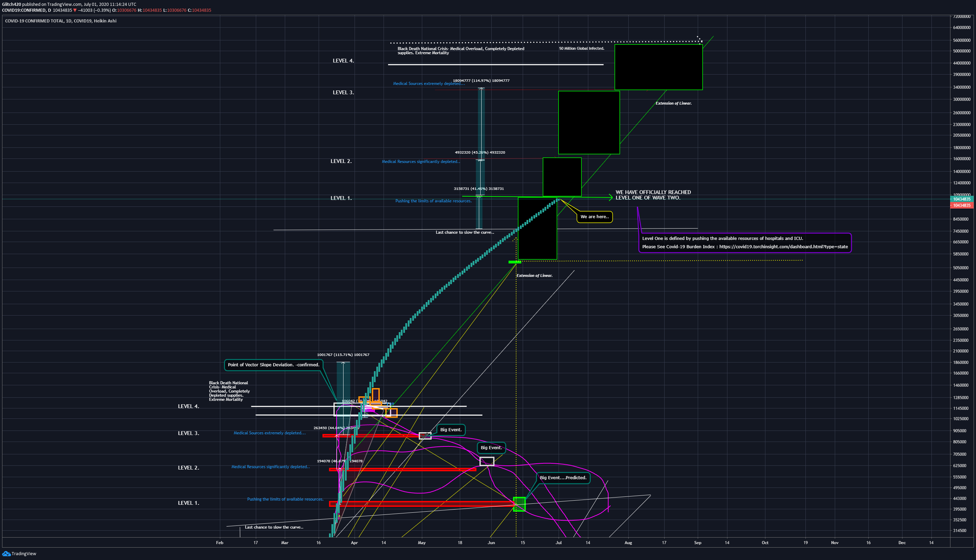976x560 pixels.
Task: Click 'Point of Vector Slope Deviation' callout
Action: tap(273, 365)
